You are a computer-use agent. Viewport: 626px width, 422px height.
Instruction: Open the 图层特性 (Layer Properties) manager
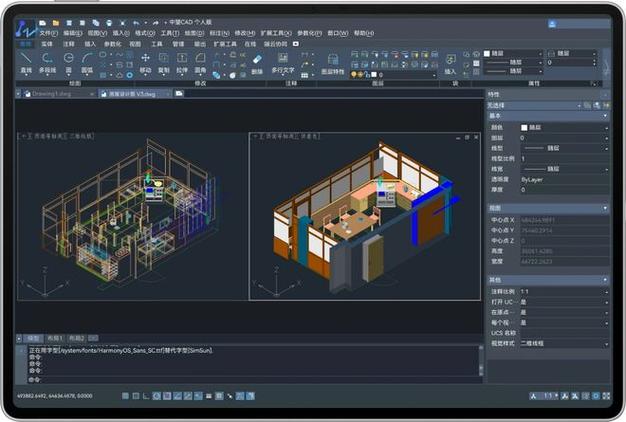[333, 64]
